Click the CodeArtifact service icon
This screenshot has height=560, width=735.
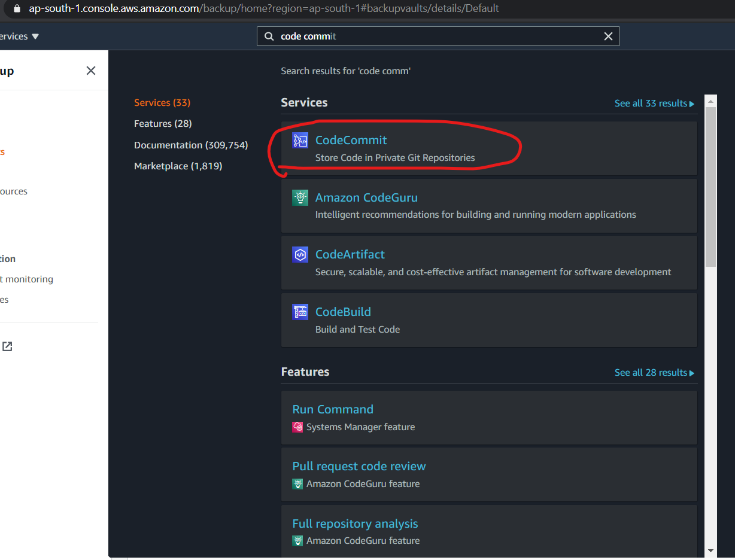(300, 255)
